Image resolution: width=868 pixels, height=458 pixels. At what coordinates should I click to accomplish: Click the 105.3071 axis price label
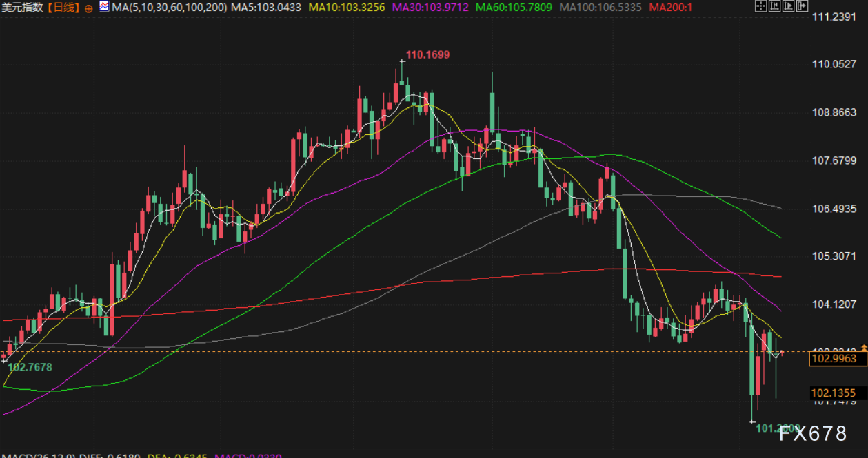coord(834,256)
